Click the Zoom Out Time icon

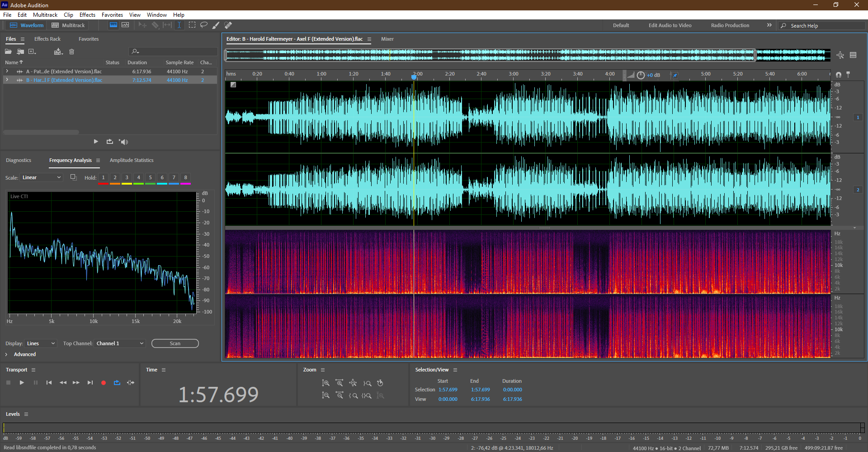[x=340, y=395]
